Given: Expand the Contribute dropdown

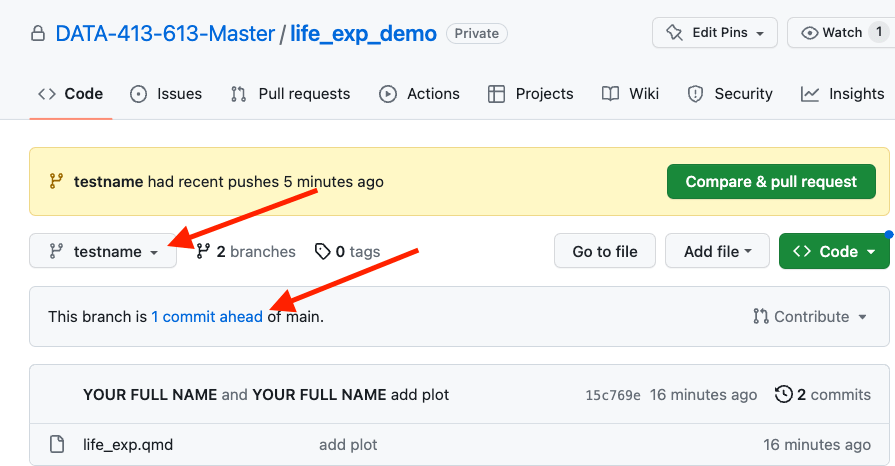Looking at the screenshot, I should point(810,317).
